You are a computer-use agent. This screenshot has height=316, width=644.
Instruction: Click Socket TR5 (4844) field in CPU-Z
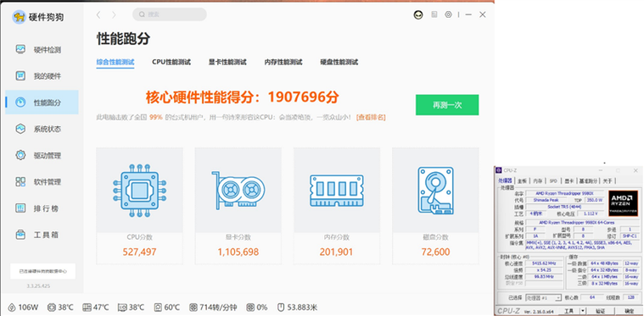pos(565,207)
